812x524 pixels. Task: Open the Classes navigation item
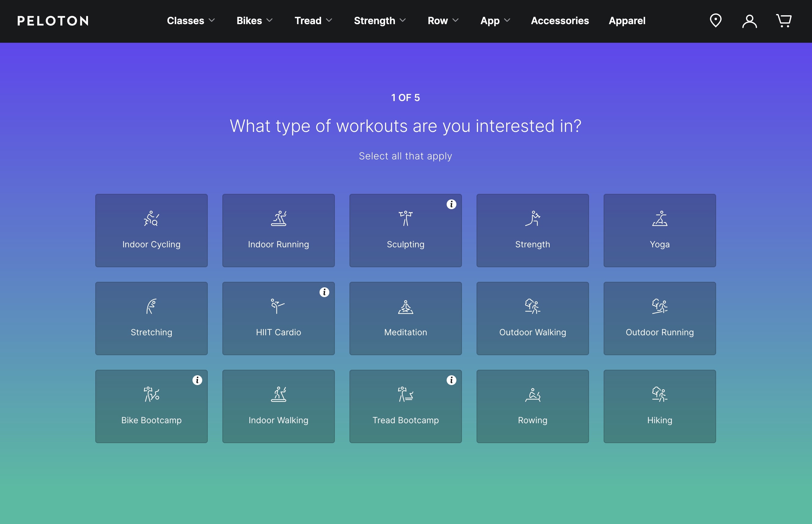[185, 21]
